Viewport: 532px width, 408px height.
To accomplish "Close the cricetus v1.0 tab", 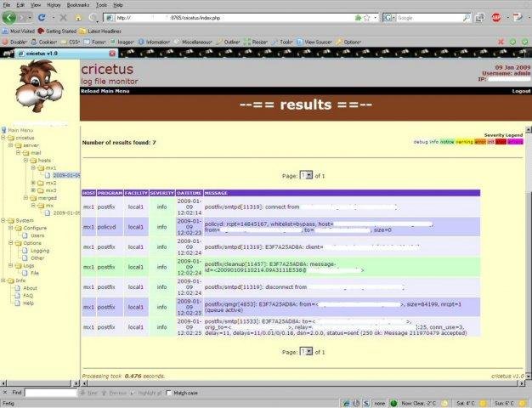I will point(112,54).
